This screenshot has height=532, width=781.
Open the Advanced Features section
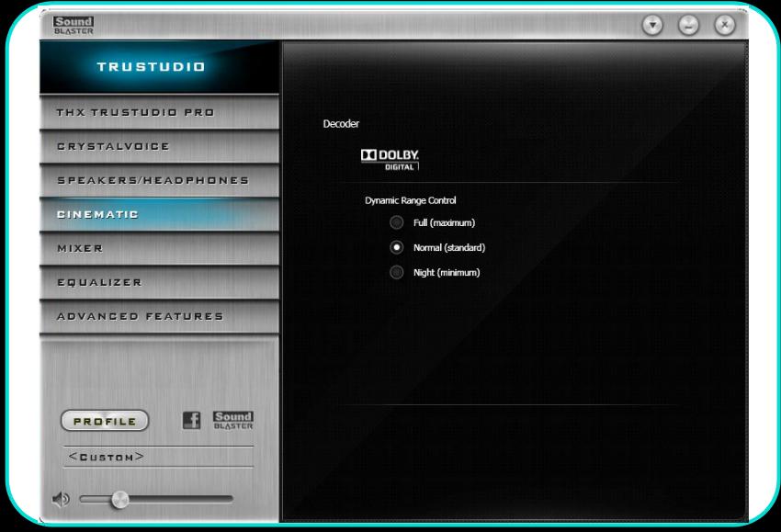coord(159,316)
